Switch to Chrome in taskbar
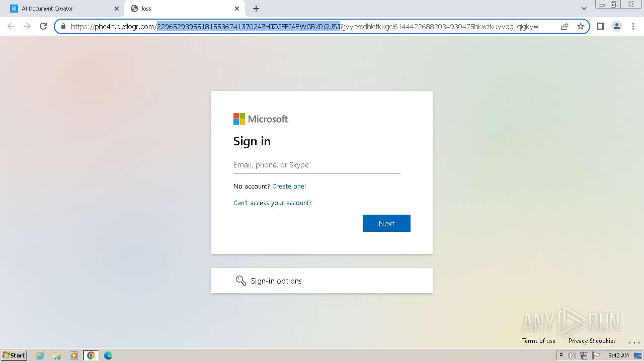This screenshot has width=644, height=362. click(91, 355)
